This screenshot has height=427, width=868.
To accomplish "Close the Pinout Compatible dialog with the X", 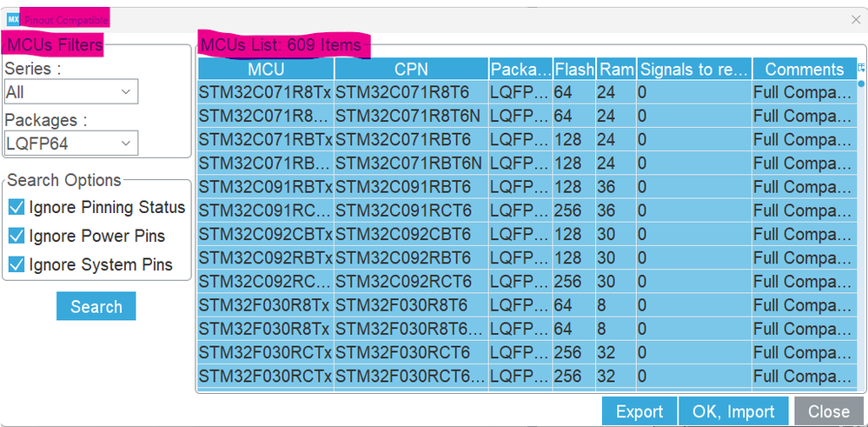I will 856,19.
